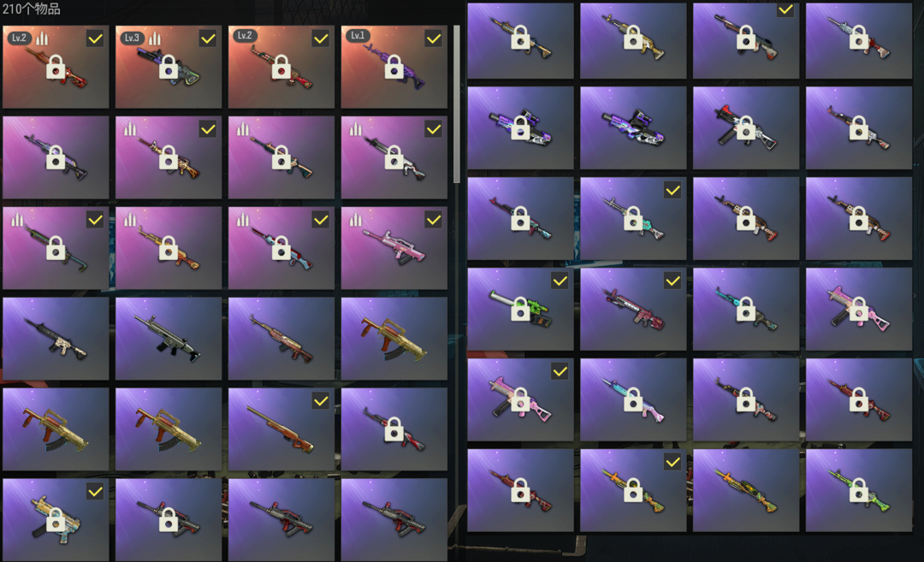Select the pink rifle on the pink background tile

[394, 247]
